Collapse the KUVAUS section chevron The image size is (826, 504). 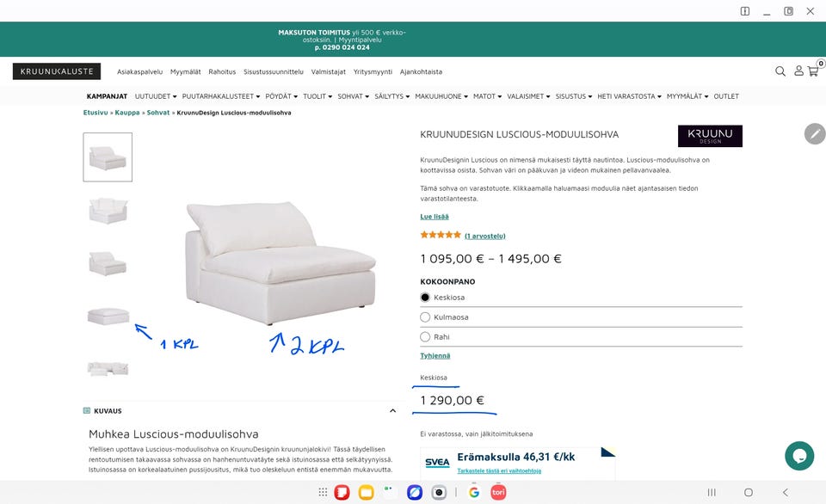[392, 411]
